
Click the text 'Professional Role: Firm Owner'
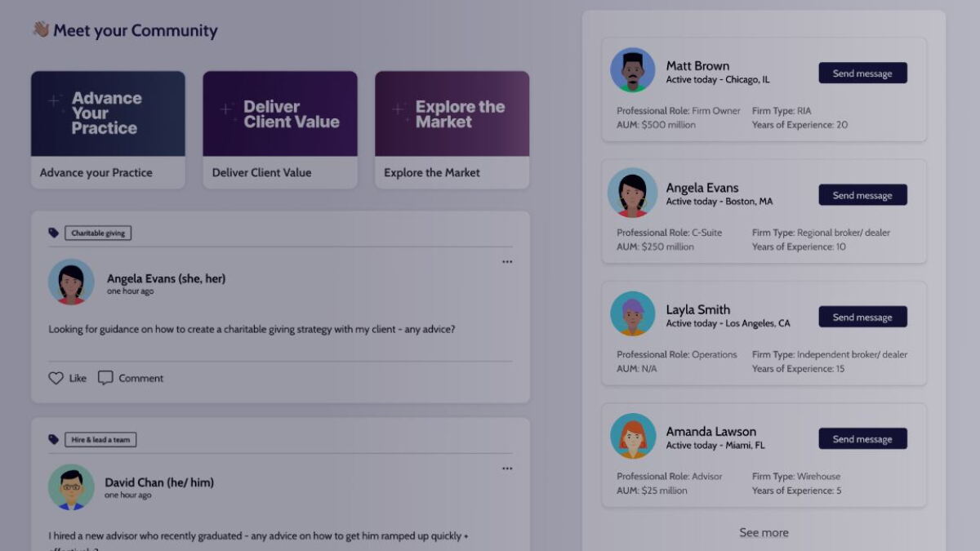coord(679,111)
